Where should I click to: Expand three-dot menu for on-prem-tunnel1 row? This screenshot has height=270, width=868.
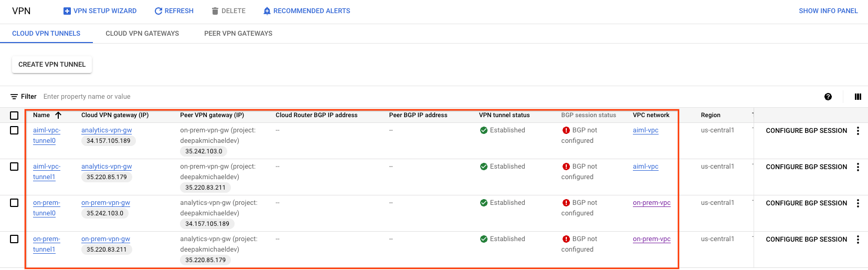858,240
